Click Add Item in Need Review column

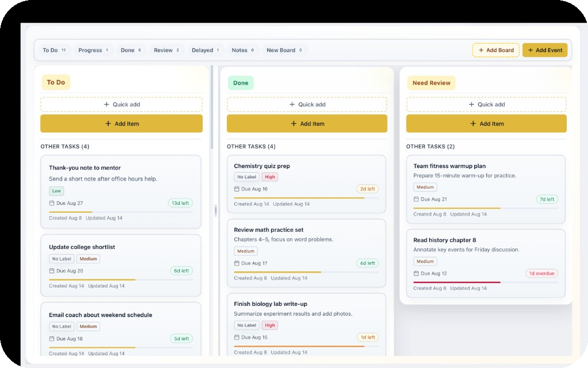(486, 124)
